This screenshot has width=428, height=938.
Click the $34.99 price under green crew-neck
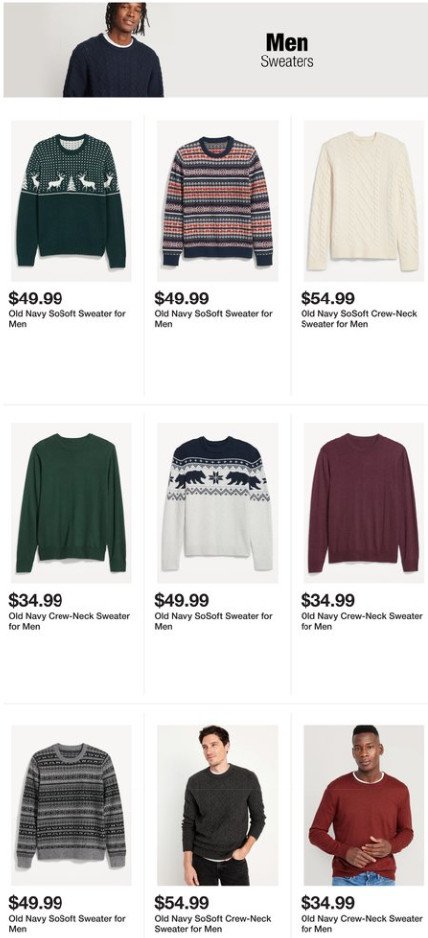35,600
